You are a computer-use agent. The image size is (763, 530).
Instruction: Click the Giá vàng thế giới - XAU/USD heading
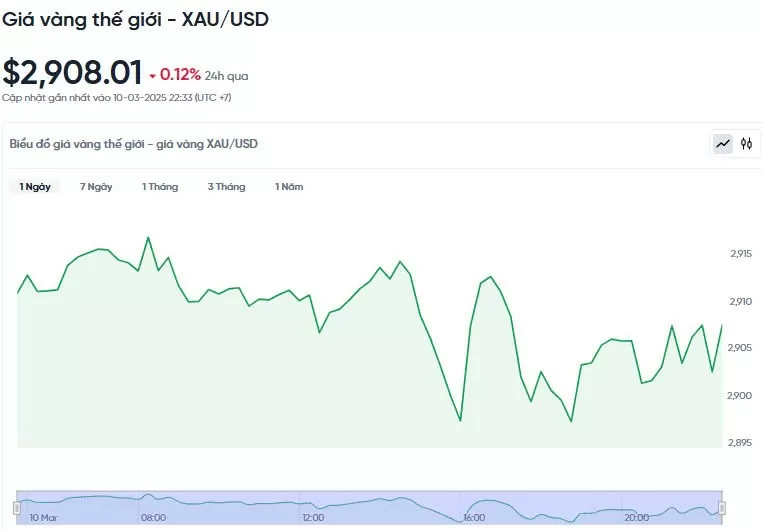pyautogui.click(x=135, y=19)
